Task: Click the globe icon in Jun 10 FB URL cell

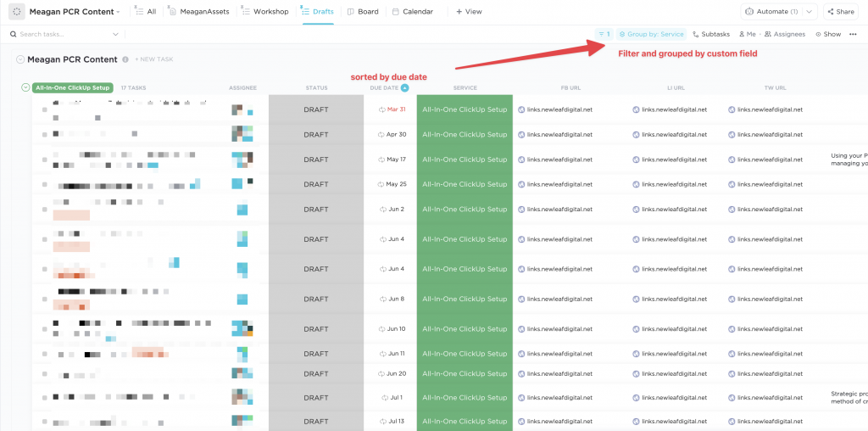Action: tap(521, 329)
